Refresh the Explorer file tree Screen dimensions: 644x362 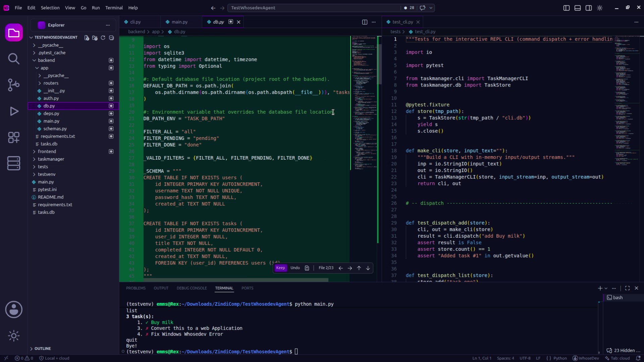coord(103,38)
